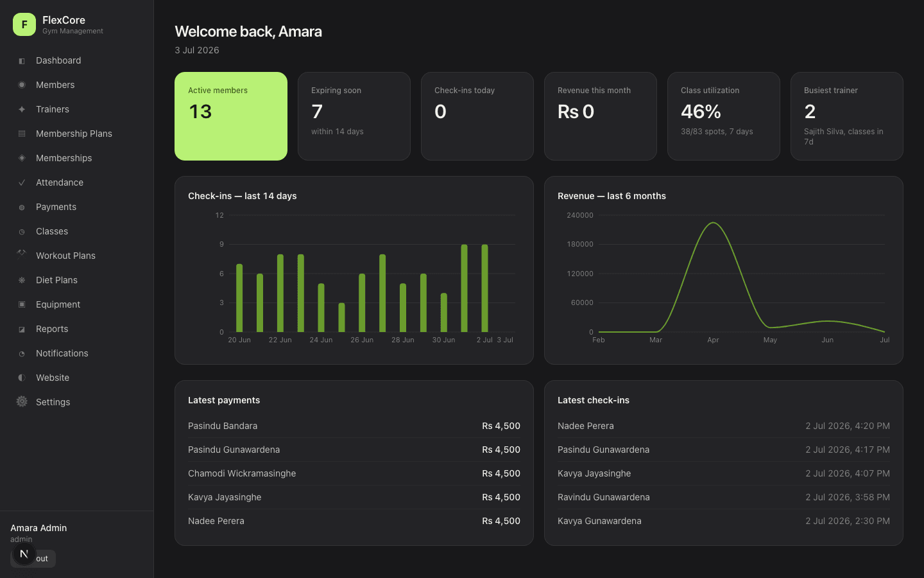This screenshot has width=924, height=578.
Task: Click the Check-ins today card
Action: (477, 116)
